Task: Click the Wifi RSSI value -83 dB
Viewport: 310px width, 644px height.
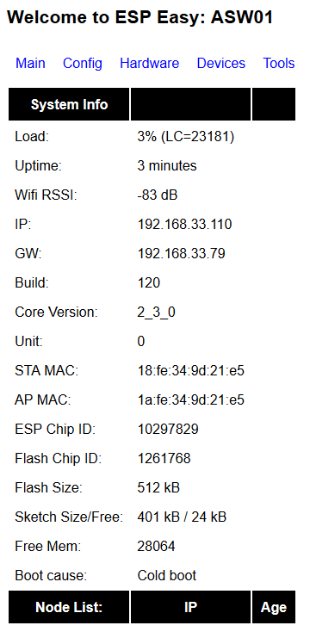Action: point(158,195)
